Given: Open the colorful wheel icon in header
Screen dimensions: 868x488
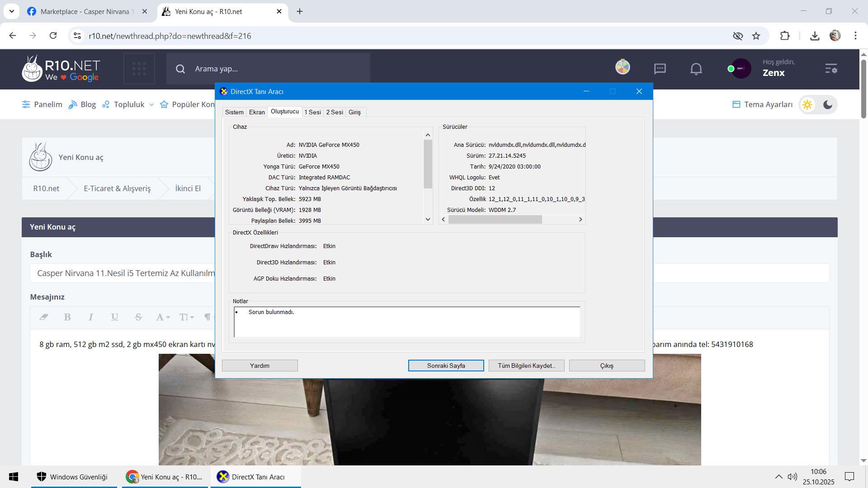Looking at the screenshot, I should pyautogui.click(x=623, y=67).
